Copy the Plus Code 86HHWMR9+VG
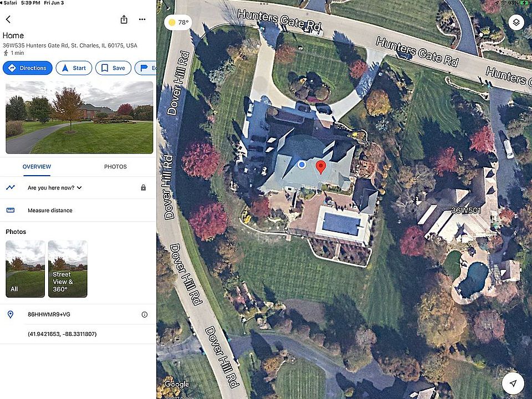This screenshot has width=532, height=399. (x=49, y=315)
